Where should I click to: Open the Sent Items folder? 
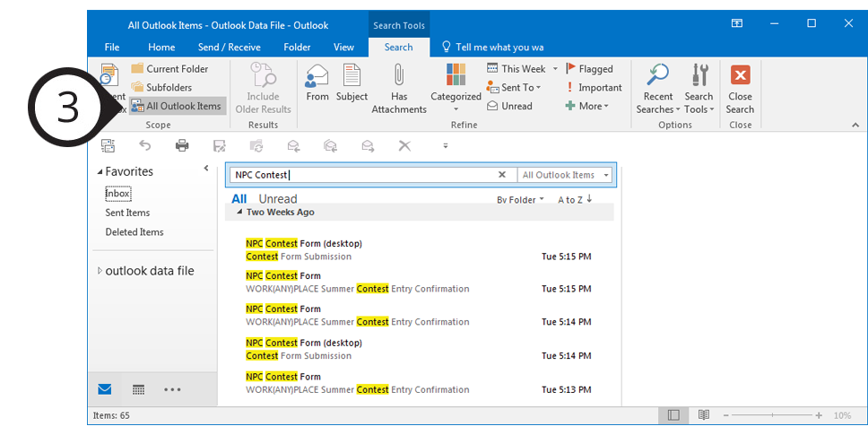pyautogui.click(x=127, y=213)
